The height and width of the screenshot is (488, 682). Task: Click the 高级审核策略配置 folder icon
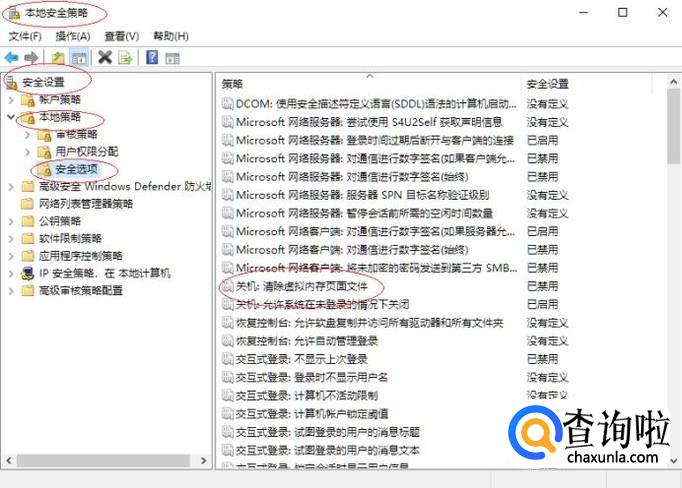click(28, 291)
